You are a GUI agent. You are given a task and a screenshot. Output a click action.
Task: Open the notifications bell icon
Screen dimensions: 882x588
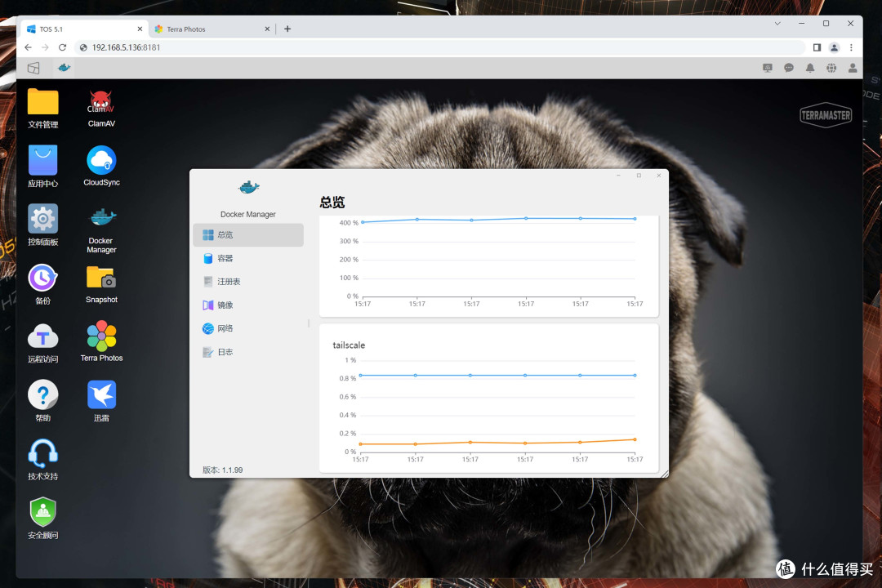pyautogui.click(x=810, y=68)
